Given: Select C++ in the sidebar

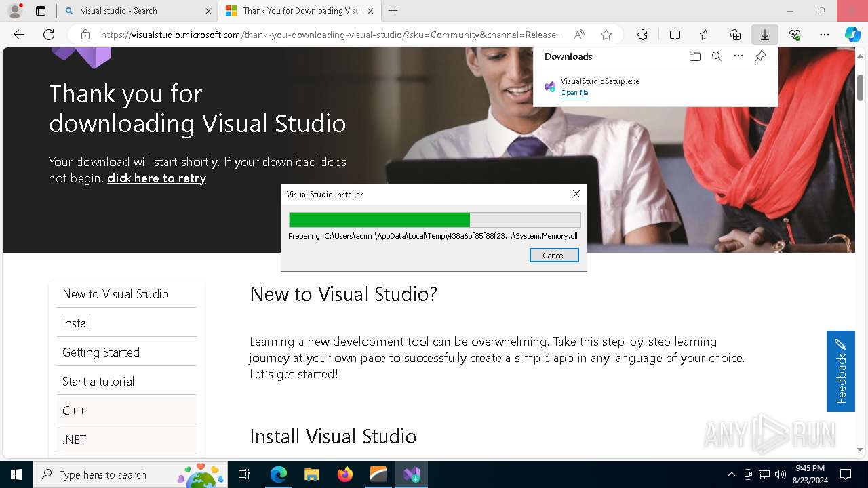Looking at the screenshot, I should pos(127,410).
